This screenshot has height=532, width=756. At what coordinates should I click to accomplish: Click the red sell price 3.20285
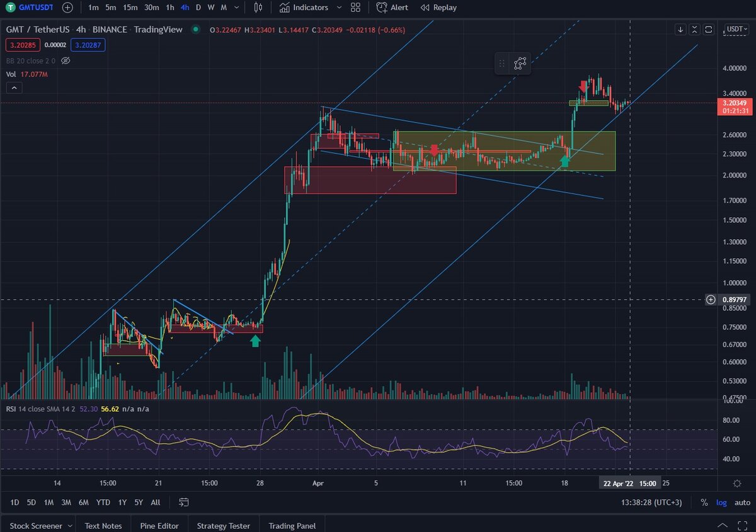[x=23, y=45]
